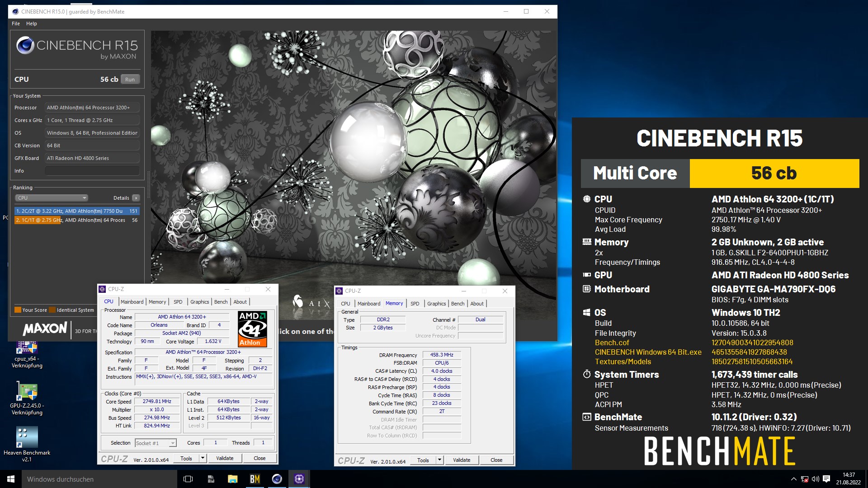
Task: Click the volume tray icon
Action: (816, 479)
